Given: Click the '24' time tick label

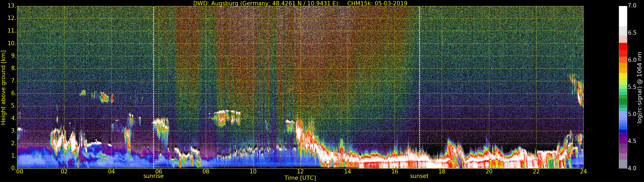Looking at the screenshot, I should (x=583, y=171).
